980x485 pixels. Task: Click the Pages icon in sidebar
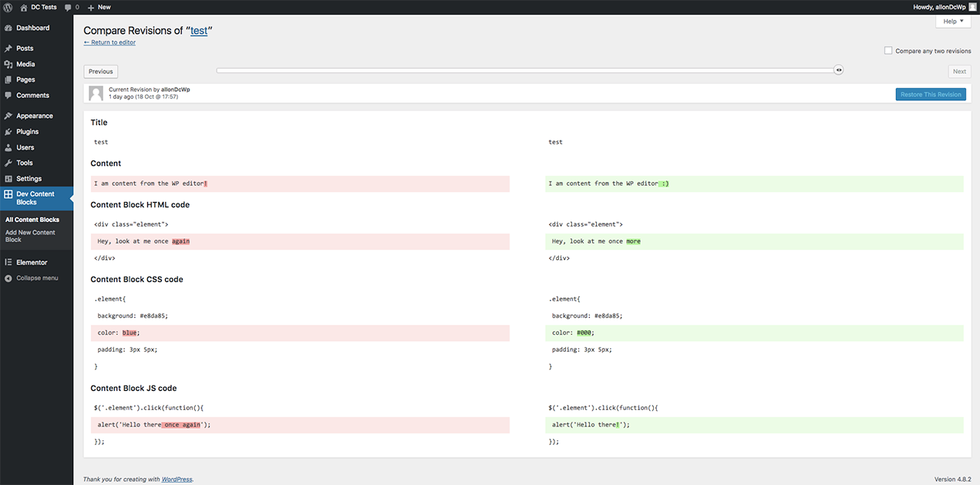[8, 79]
